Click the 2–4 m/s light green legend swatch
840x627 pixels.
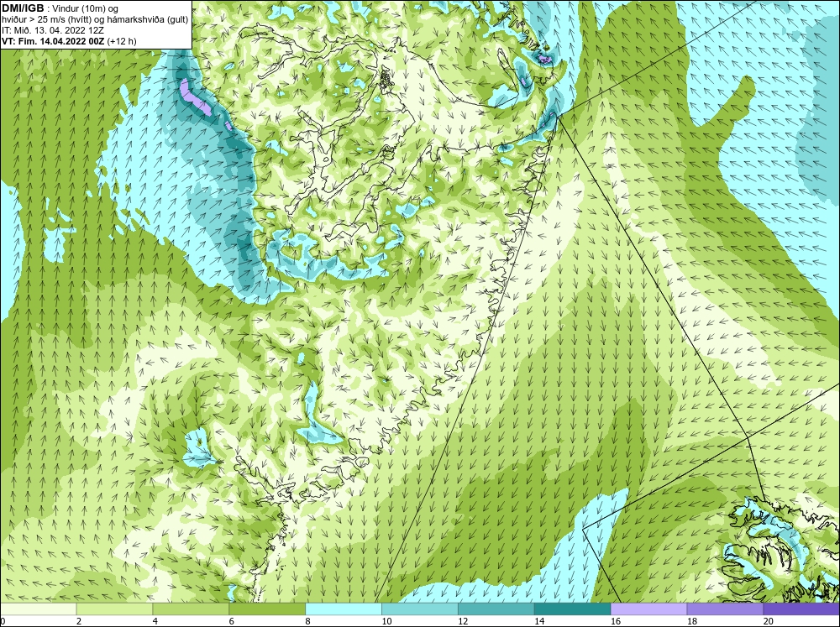click(114, 609)
